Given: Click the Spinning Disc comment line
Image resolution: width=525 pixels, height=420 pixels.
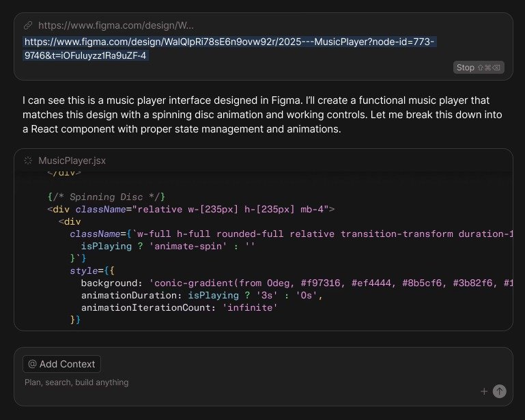Looking at the screenshot, I should [x=107, y=197].
